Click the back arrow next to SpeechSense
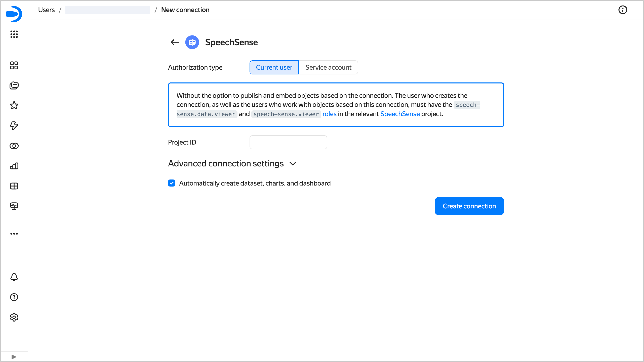The image size is (644, 362). point(175,42)
